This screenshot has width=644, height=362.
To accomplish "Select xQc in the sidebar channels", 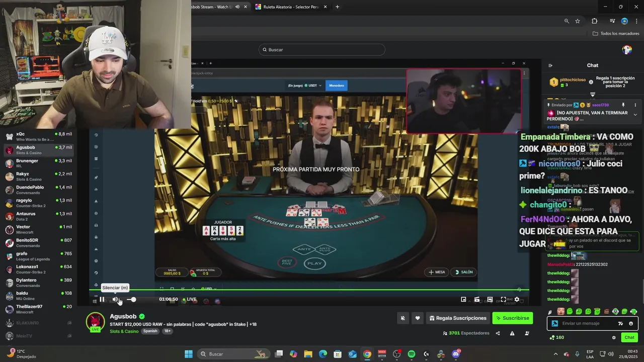I will [38, 137].
